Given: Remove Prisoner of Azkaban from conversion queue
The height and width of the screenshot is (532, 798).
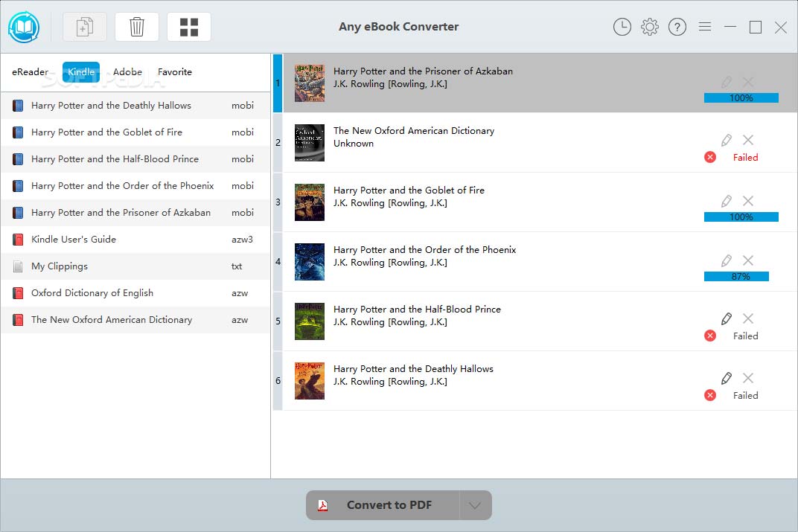Looking at the screenshot, I should [747, 81].
